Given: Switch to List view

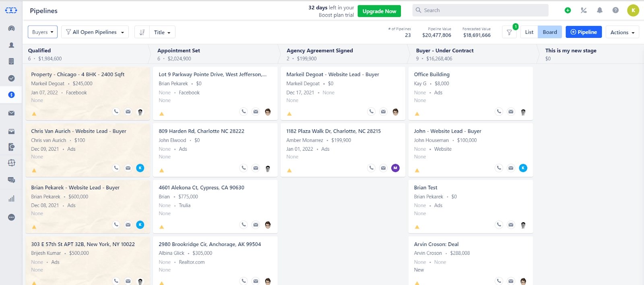Looking at the screenshot, I should point(529,32).
